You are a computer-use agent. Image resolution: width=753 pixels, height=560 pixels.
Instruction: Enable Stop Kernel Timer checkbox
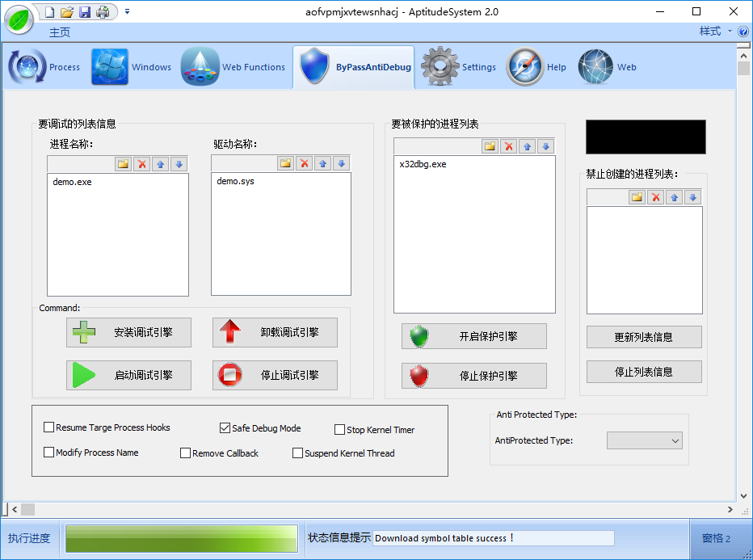click(x=339, y=429)
